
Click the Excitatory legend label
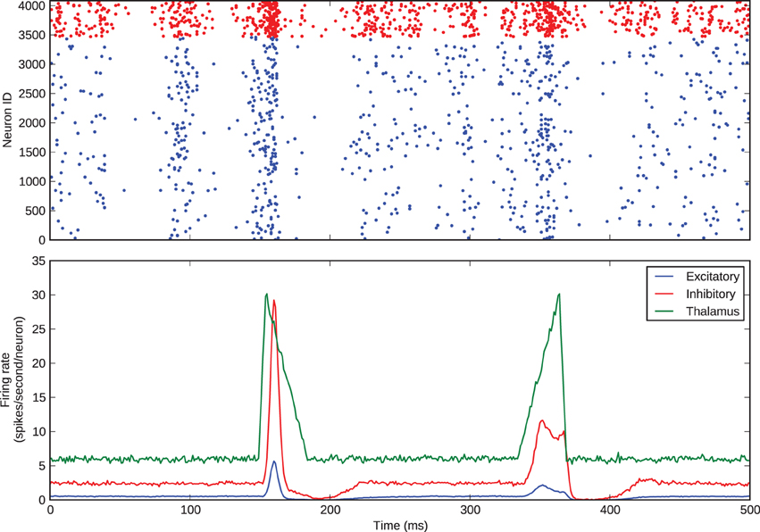click(713, 277)
